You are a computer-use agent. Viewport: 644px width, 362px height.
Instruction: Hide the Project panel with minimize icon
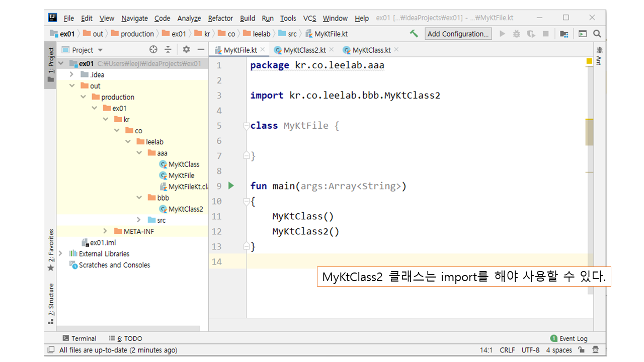(x=201, y=49)
